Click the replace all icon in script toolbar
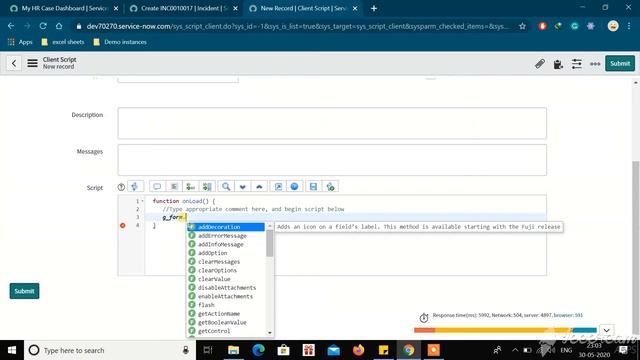The height and width of the screenshot is (360, 640). [207, 187]
